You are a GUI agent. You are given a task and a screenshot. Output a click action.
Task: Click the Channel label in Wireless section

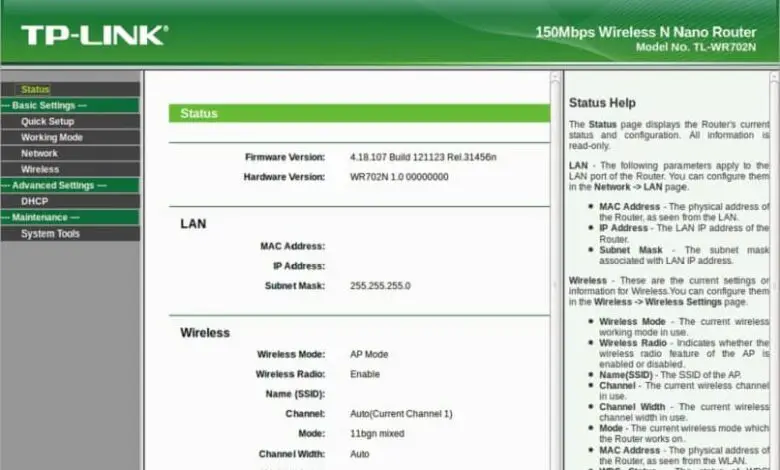(x=305, y=414)
